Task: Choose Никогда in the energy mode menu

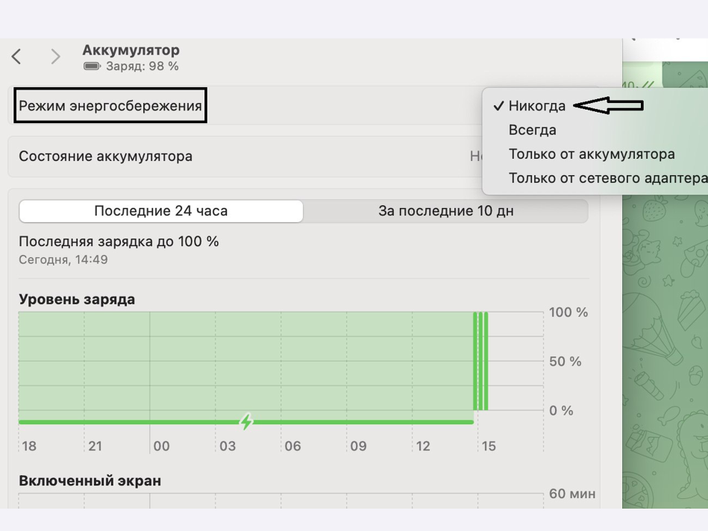Action: coord(537,106)
